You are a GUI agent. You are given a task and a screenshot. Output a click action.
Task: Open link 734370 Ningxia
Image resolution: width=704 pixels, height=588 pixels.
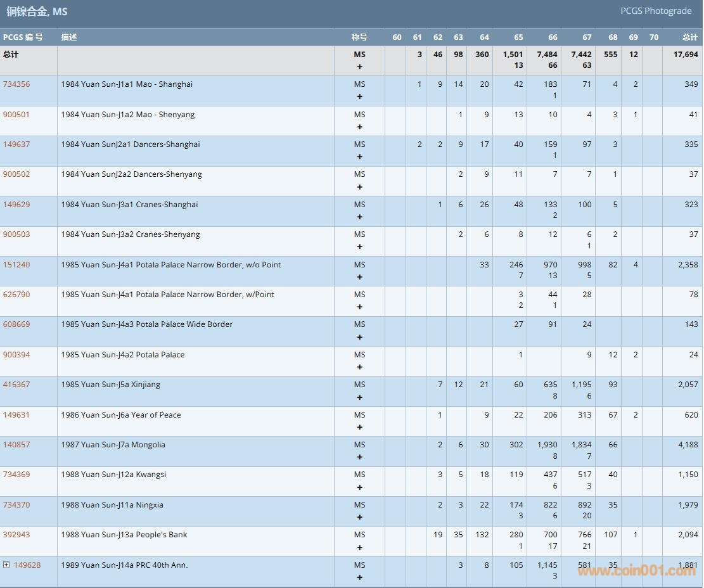tap(16, 505)
